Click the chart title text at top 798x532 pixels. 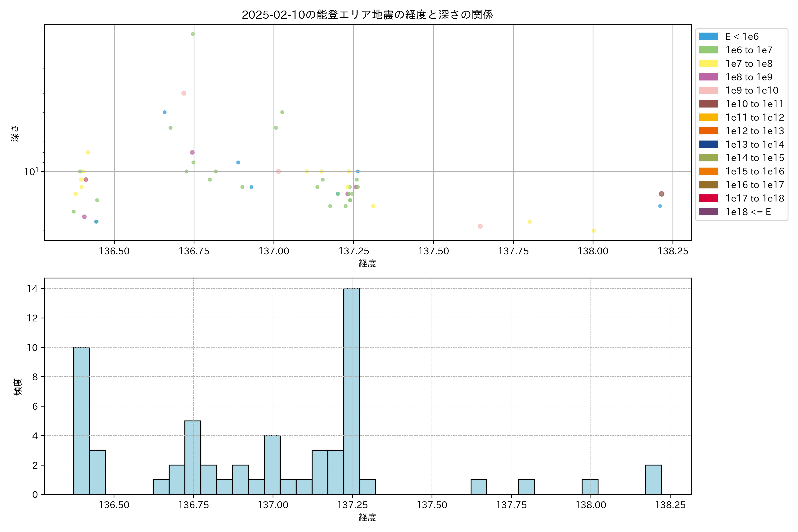point(367,15)
